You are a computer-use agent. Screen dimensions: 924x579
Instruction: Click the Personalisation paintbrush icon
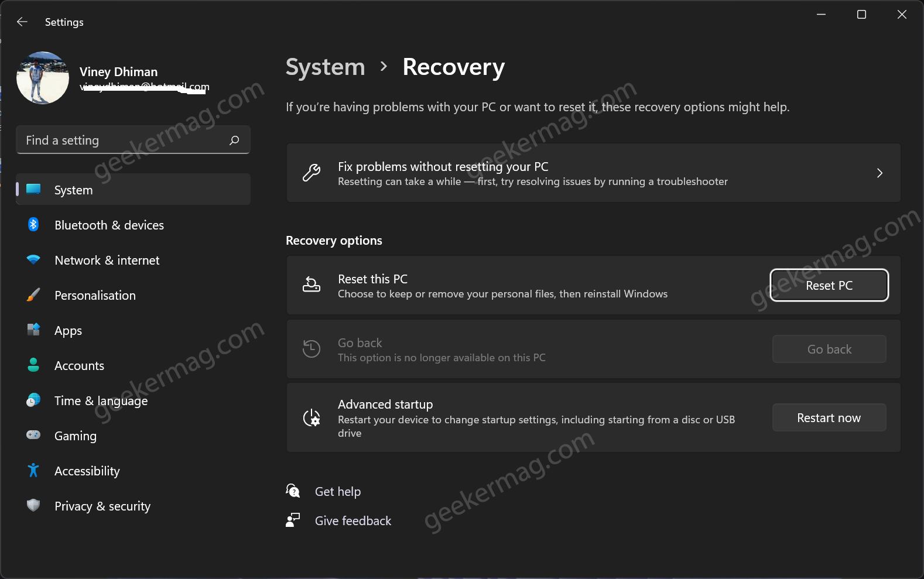coord(33,294)
